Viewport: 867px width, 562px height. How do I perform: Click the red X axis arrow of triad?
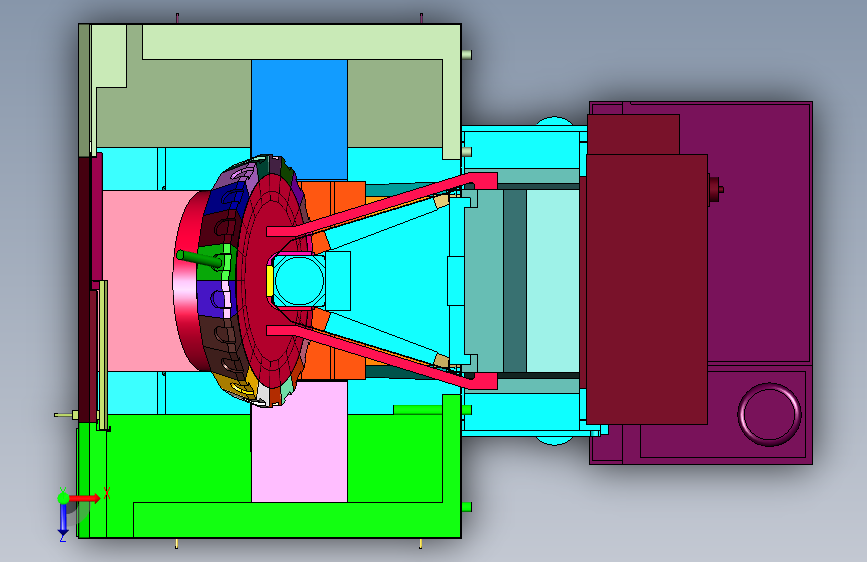coord(85,498)
